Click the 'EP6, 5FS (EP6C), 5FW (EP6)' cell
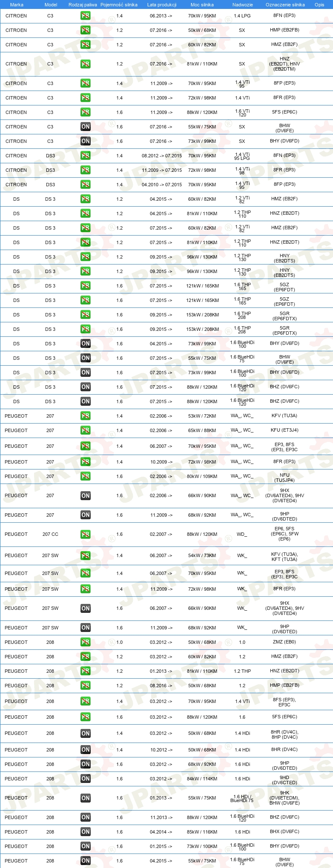This screenshot has height=868, width=333. pyautogui.click(x=284, y=534)
